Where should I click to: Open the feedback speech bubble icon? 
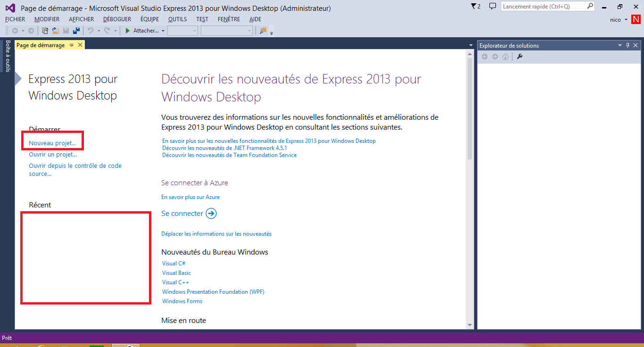coord(492,7)
